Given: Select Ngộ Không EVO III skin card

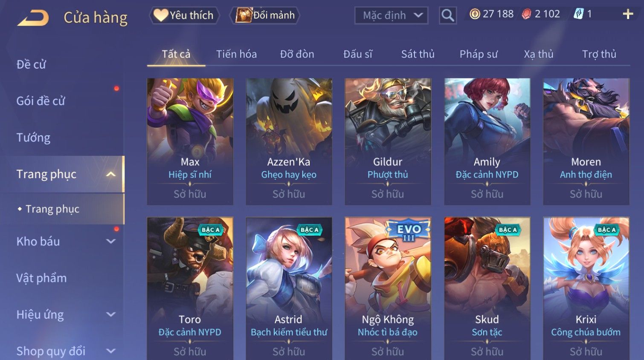Looking at the screenshot, I should tap(388, 289).
